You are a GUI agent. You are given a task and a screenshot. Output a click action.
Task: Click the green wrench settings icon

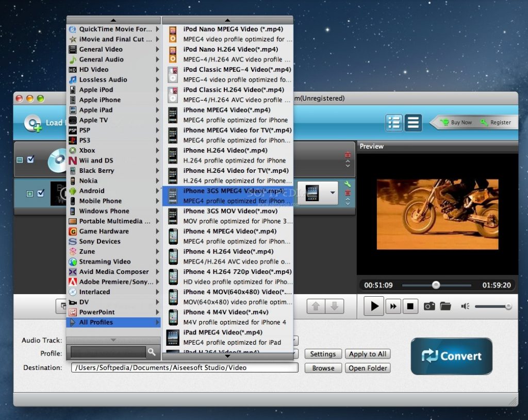[x=348, y=184]
